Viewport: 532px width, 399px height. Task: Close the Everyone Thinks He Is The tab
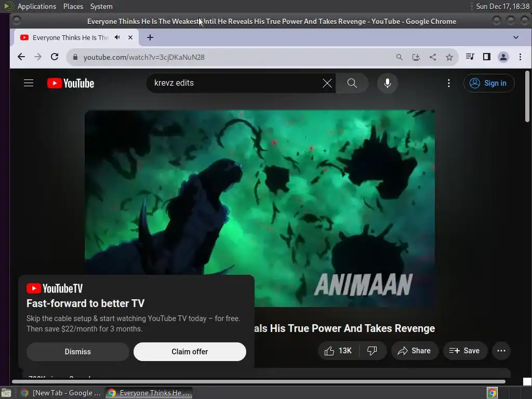[x=130, y=37]
